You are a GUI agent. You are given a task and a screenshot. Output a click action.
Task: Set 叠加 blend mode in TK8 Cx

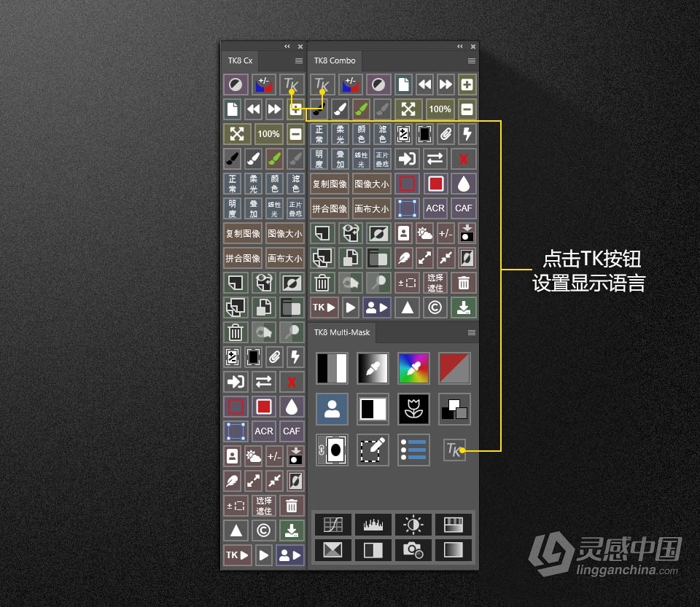(254, 208)
